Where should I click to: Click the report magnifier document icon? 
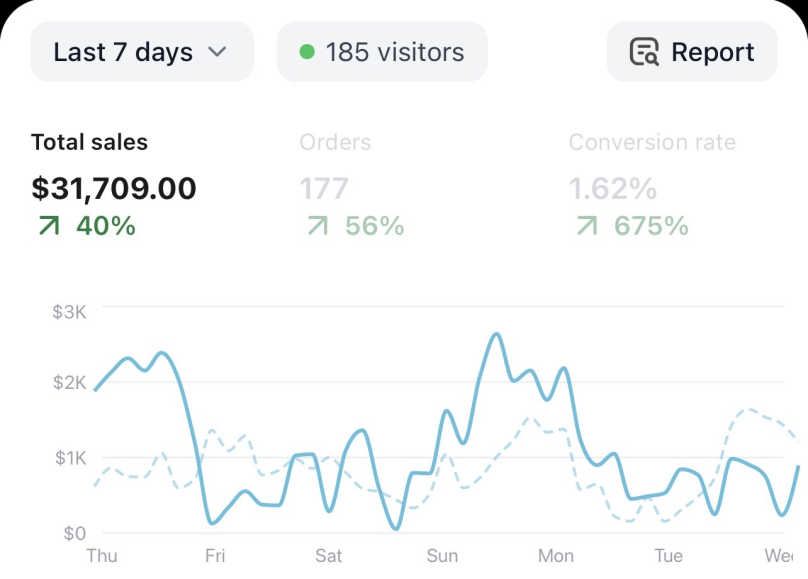click(x=644, y=52)
